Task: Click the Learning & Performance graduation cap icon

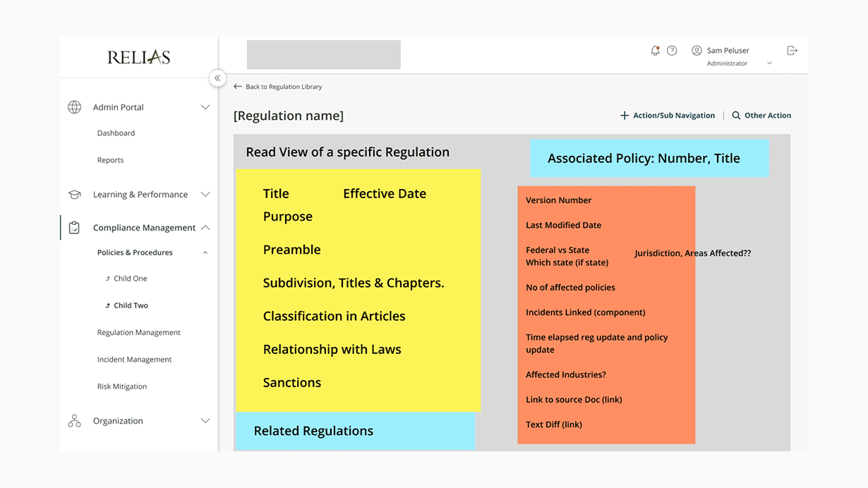Action: coord(74,195)
